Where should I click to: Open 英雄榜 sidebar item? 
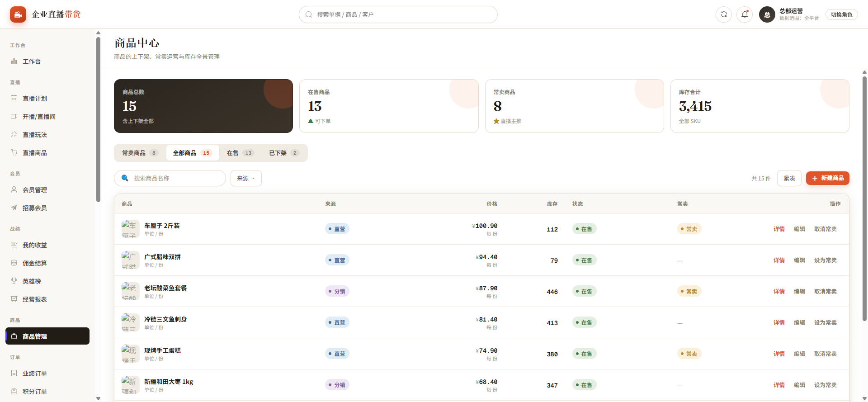[47, 281]
